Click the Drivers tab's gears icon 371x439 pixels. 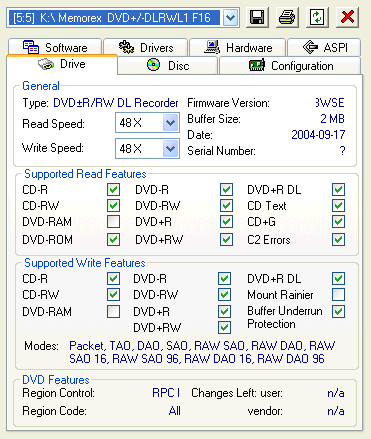click(x=126, y=47)
